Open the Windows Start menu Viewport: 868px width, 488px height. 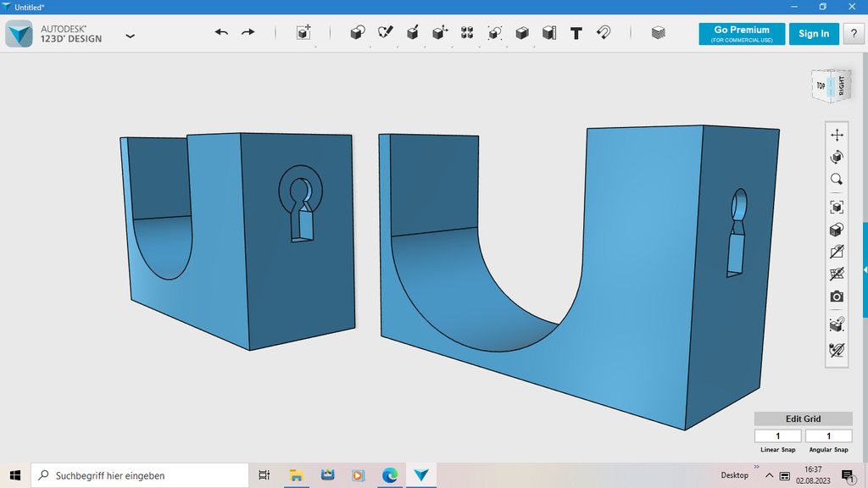pos(15,475)
